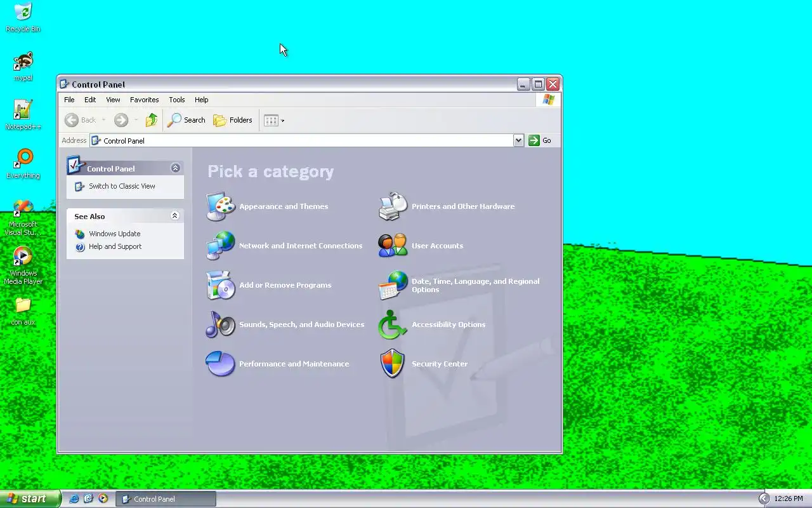
Task: Select the Microsoft Visual Studio desktop shortcut
Action: pos(23,218)
